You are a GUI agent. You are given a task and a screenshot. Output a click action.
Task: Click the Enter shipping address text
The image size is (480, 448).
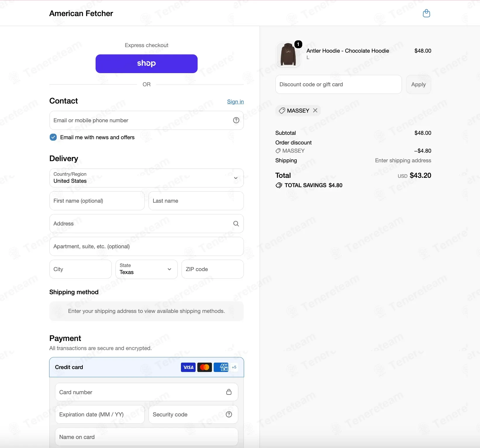403,161
